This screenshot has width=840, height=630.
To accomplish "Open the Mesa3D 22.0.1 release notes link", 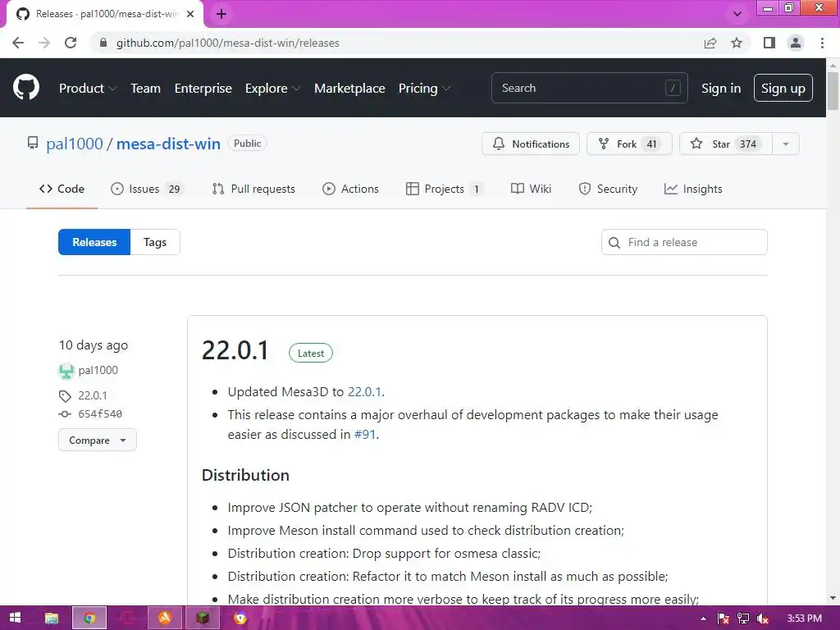I will [364, 391].
